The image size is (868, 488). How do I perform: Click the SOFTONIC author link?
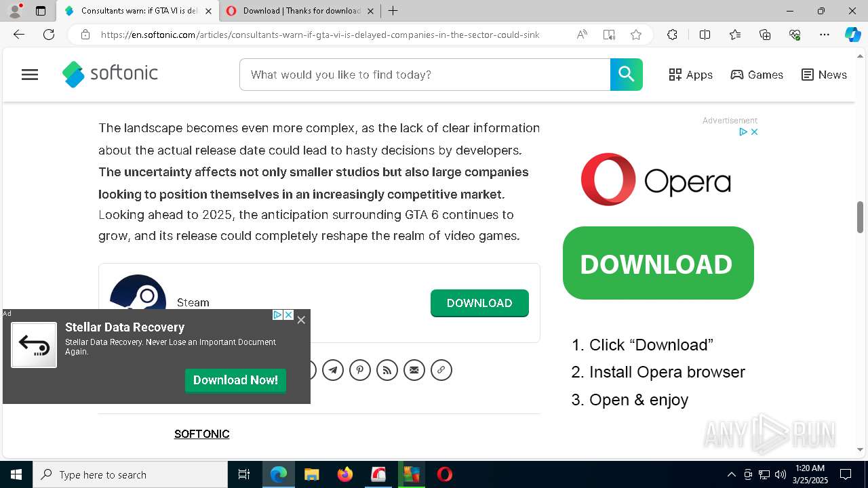coord(202,434)
